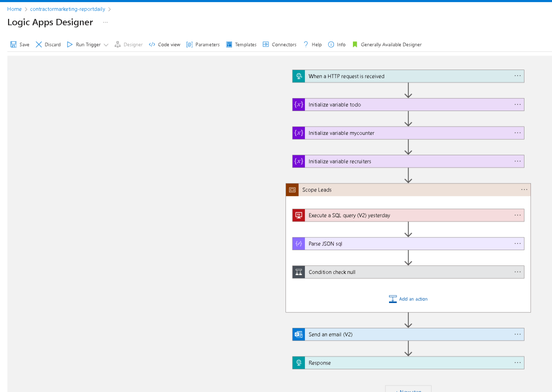Open Initialize variable mycounter ellipsis menu
The image size is (552, 392).
tap(517, 133)
